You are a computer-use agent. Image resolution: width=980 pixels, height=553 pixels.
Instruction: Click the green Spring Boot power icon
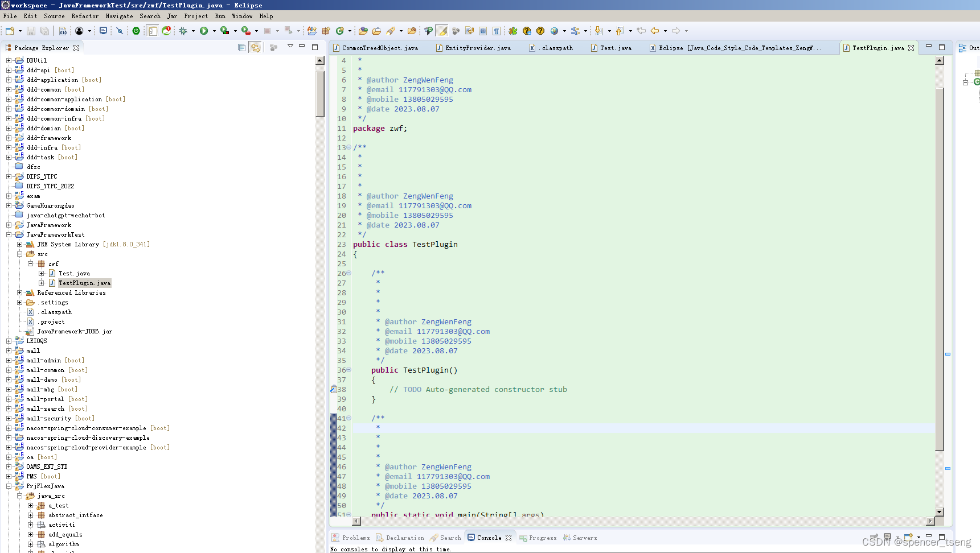pyautogui.click(x=136, y=31)
